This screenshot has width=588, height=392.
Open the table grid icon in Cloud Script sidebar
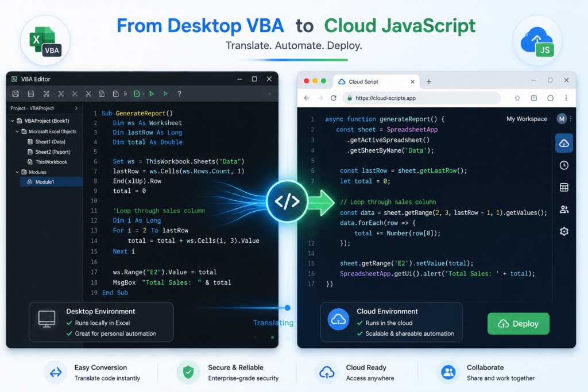564,187
